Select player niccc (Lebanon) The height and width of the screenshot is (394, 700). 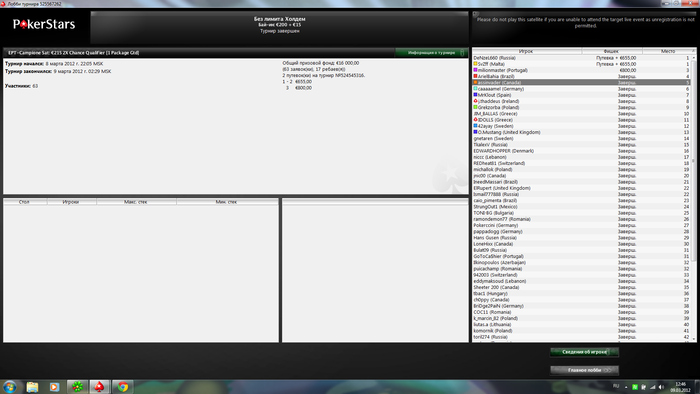[x=582, y=157]
